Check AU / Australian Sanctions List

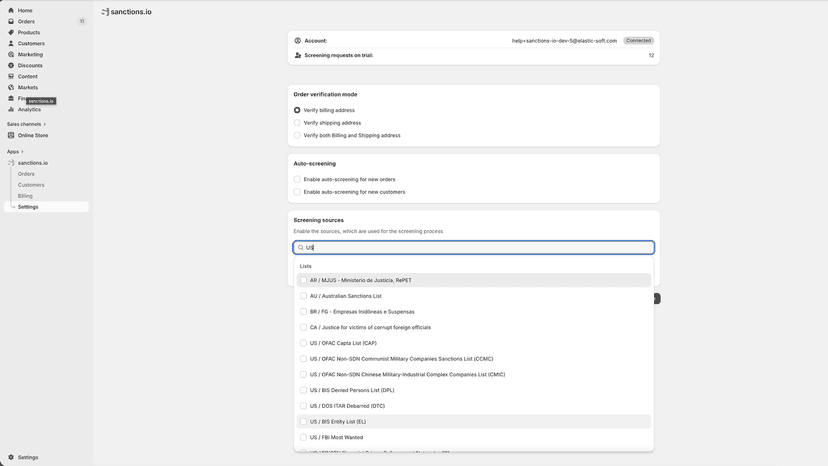(x=304, y=296)
